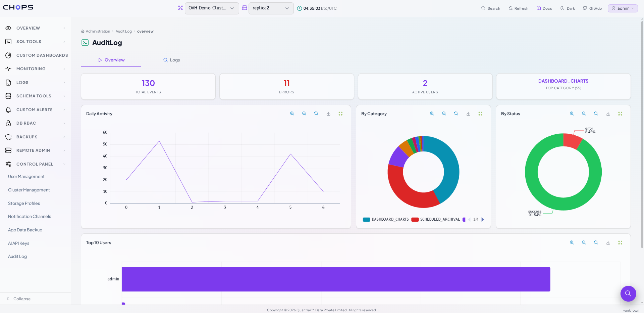The width and height of the screenshot is (644, 313).
Task: Open Cluster Management page
Action: coord(29,190)
